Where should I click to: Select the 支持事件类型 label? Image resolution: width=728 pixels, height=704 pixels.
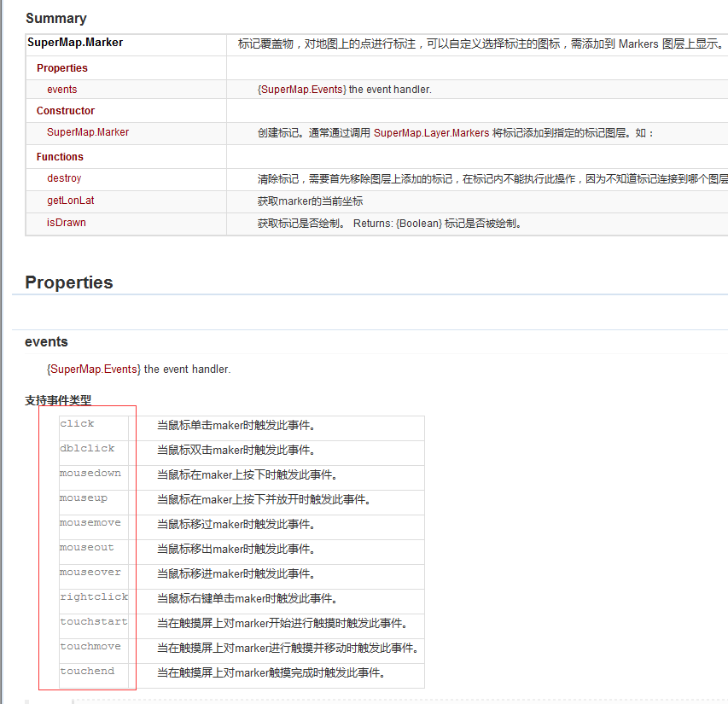[58, 400]
